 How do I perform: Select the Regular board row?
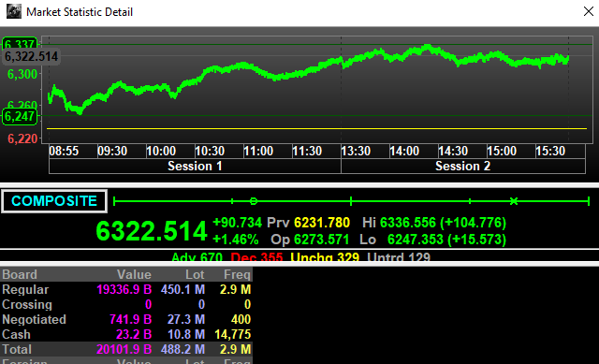126,289
